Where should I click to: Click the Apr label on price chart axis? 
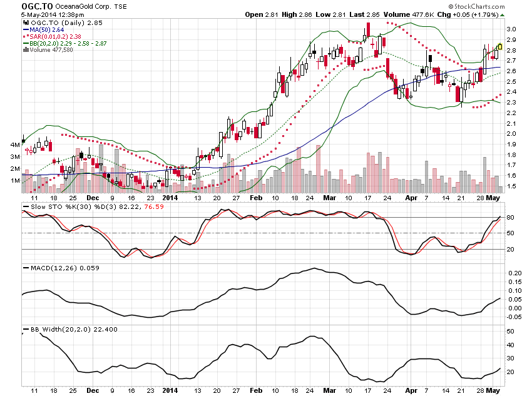411,198
